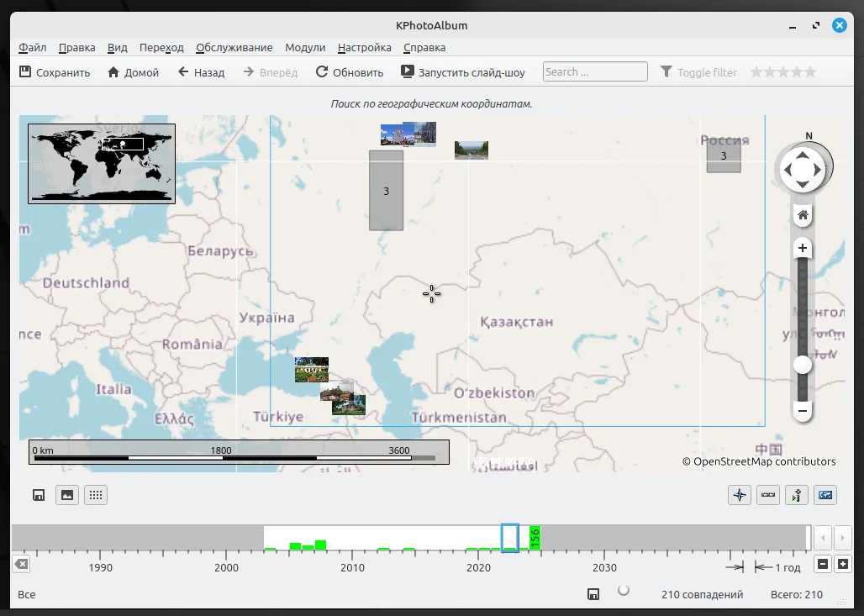Viewport: 864px width, 616px height.
Task: Pan the map north with the up arrow
Action: pos(803,155)
